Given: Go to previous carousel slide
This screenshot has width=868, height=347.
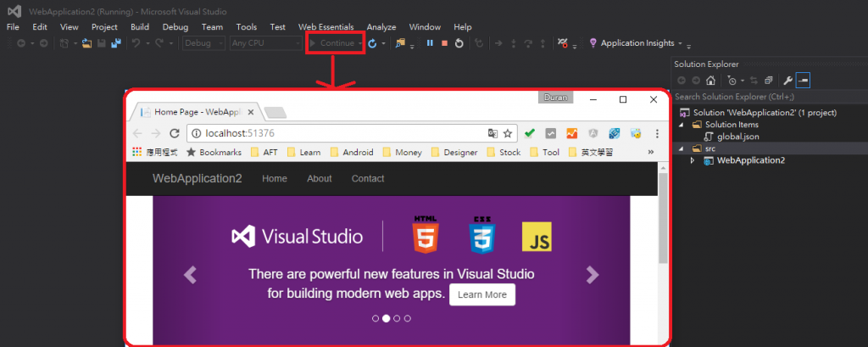Looking at the screenshot, I should click(x=190, y=274).
